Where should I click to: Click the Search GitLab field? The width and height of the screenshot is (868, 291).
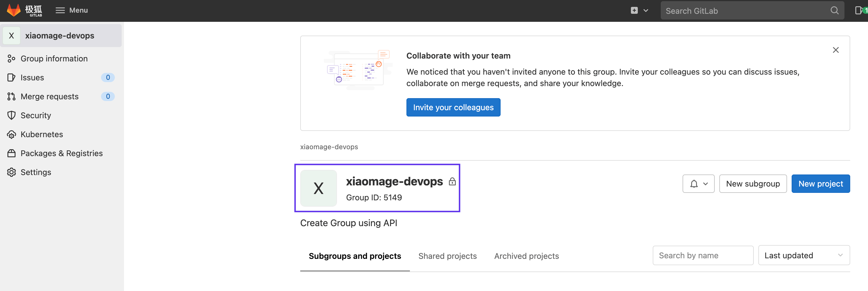pyautogui.click(x=745, y=11)
